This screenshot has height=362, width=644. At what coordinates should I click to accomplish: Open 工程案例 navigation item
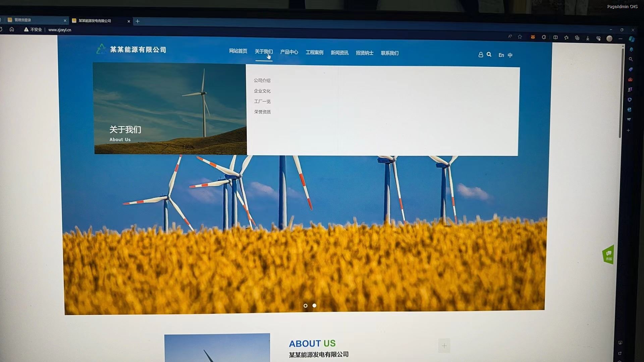point(314,52)
